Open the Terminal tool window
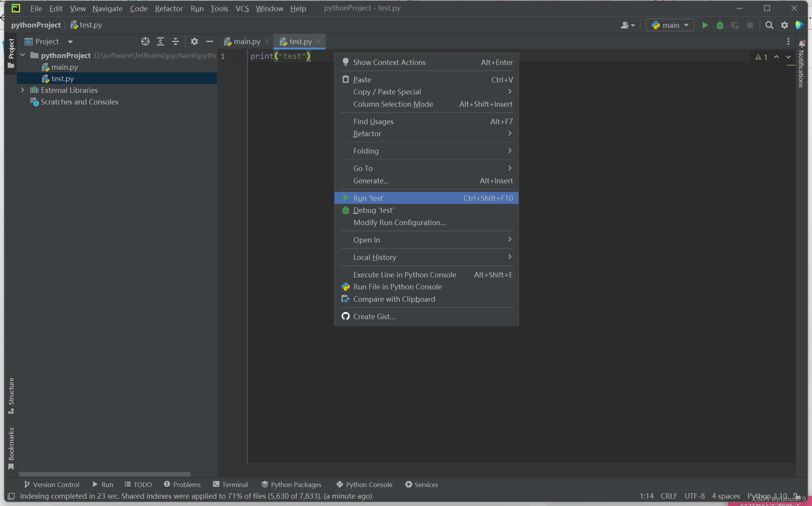Screen dimensions: 812x506 coord(230,484)
